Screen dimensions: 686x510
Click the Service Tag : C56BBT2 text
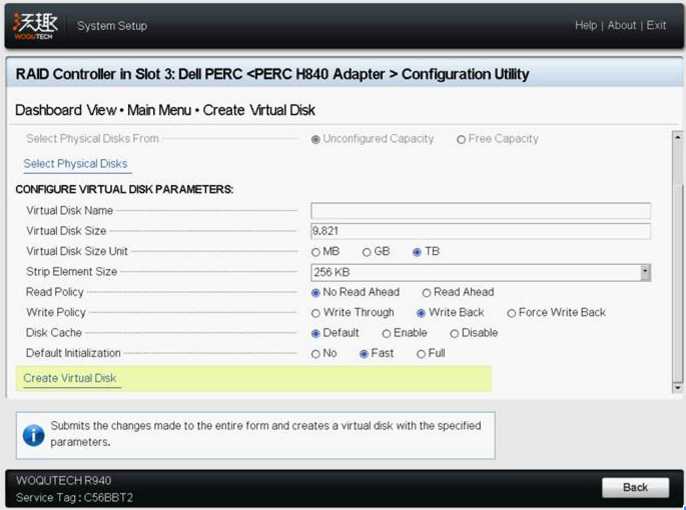point(74,497)
